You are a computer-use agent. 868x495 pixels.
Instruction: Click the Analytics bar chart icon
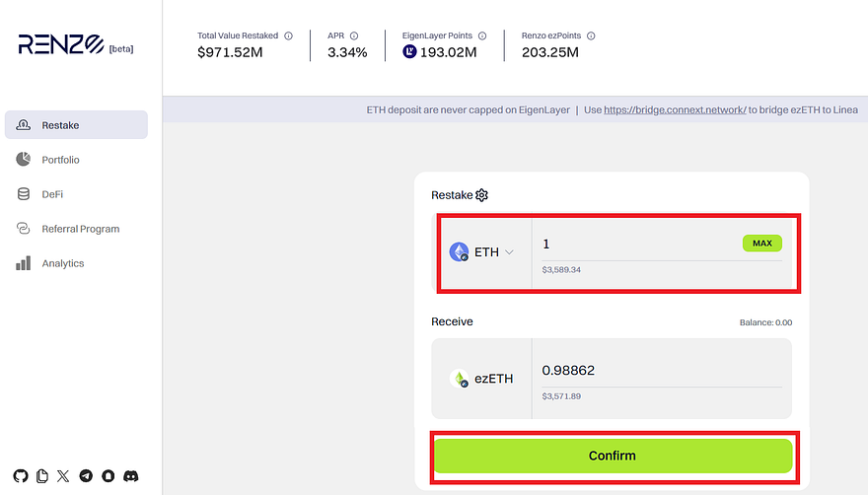[24, 263]
